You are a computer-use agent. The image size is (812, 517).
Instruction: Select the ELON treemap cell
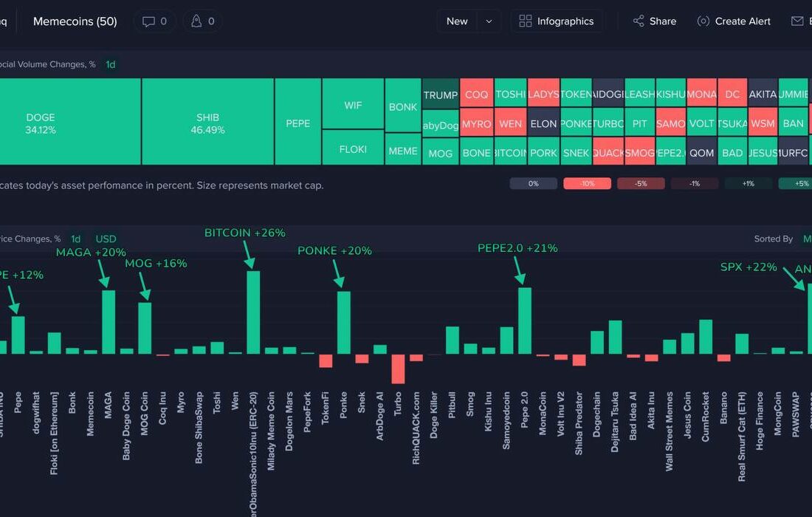543,123
